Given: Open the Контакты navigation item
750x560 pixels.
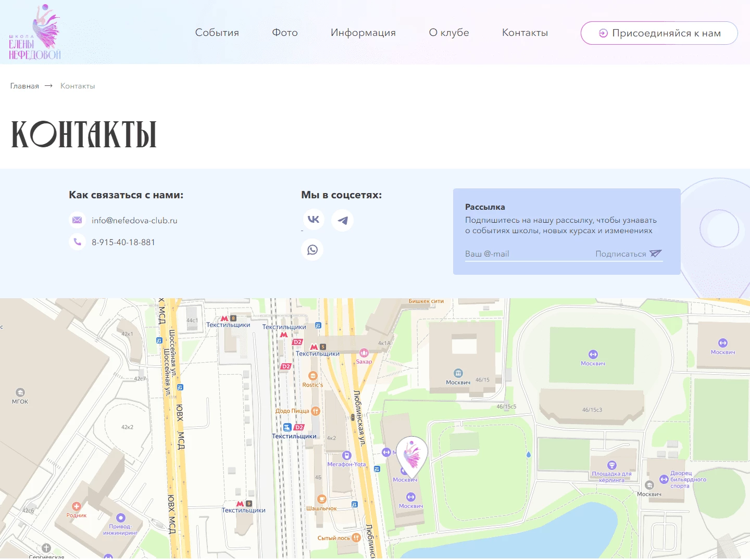Looking at the screenshot, I should pyautogui.click(x=525, y=32).
